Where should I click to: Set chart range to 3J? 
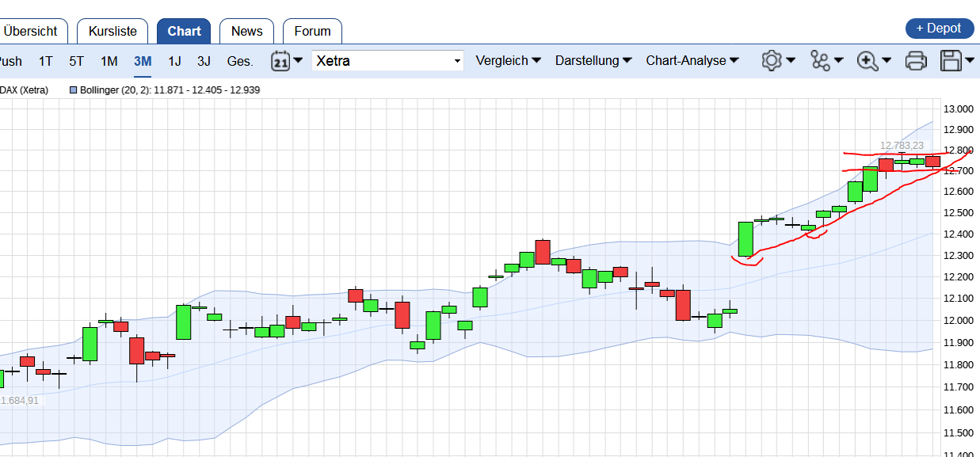click(x=204, y=61)
